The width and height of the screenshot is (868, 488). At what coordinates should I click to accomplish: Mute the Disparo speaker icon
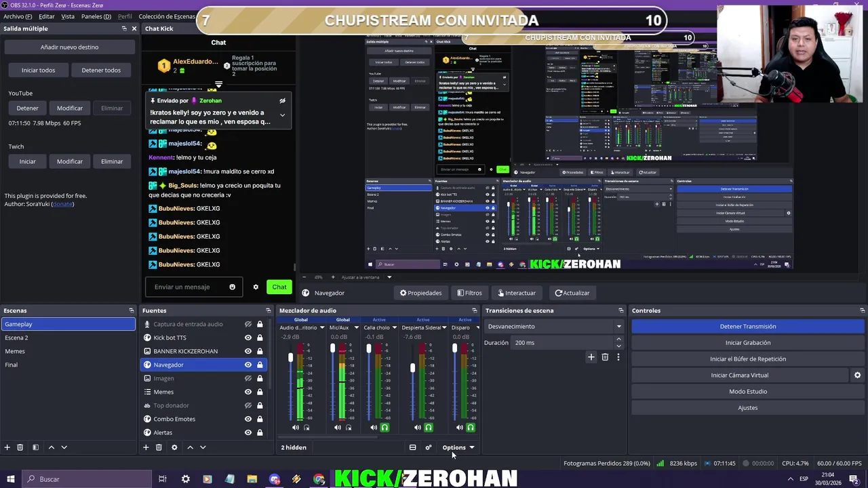click(459, 428)
